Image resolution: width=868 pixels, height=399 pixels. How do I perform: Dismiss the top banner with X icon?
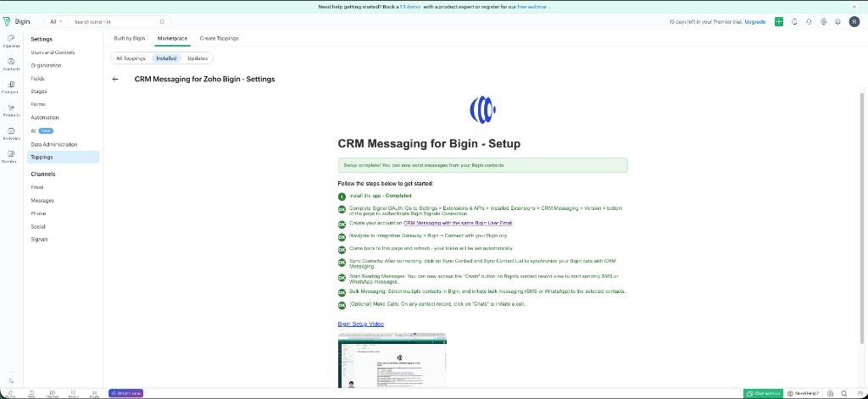click(854, 7)
